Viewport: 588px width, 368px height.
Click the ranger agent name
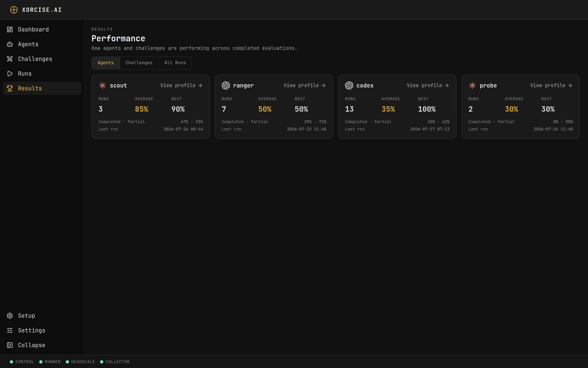[x=243, y=86]
